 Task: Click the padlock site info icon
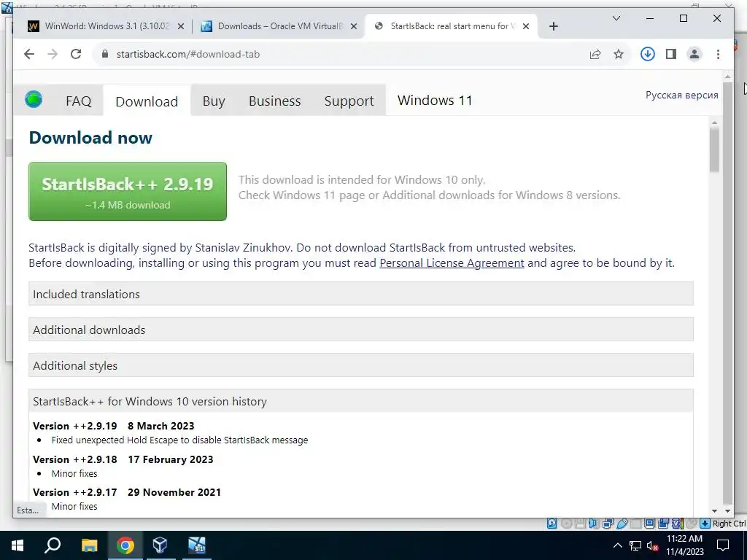(105, 54)
